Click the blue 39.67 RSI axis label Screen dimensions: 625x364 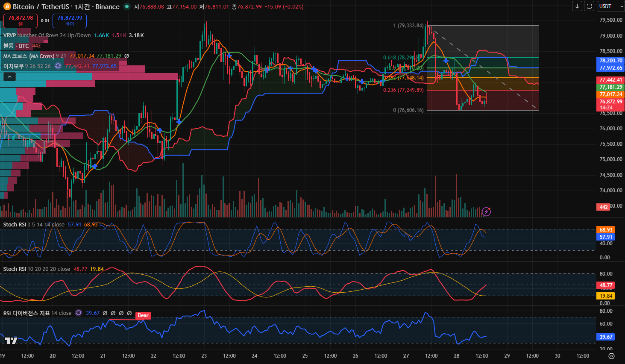[606, 337]
